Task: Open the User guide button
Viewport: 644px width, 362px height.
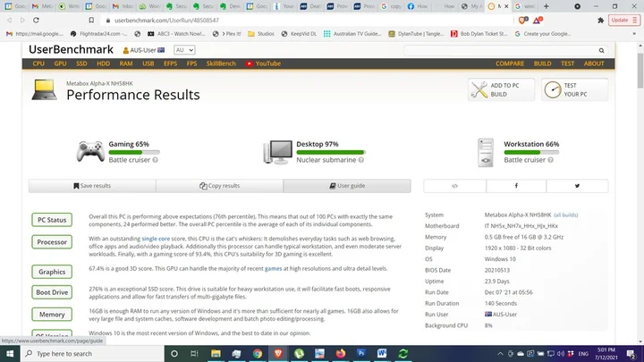Action: click(347, 186)
